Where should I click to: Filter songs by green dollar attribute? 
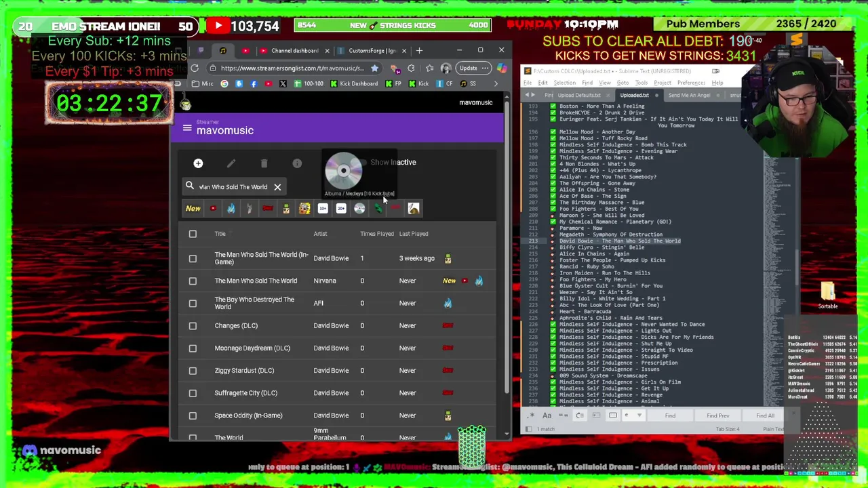click(378, 209)
